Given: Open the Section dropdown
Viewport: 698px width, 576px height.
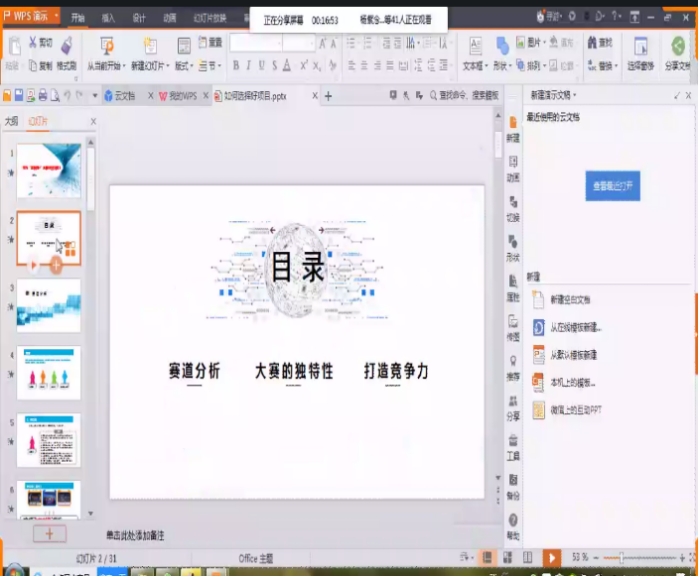Looking at the screenshot, I should click(210, 66).
